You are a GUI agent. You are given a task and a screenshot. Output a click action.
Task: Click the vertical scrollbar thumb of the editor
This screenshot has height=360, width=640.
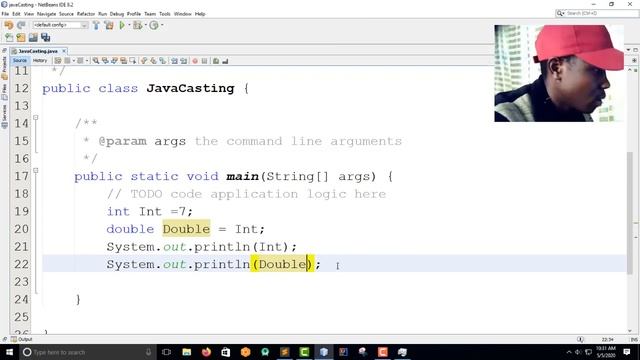point(630,212)
